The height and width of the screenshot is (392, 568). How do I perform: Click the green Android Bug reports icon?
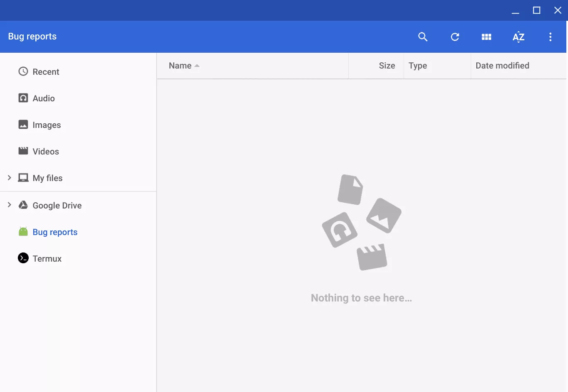pyautogui.click(x=23, y=232)
